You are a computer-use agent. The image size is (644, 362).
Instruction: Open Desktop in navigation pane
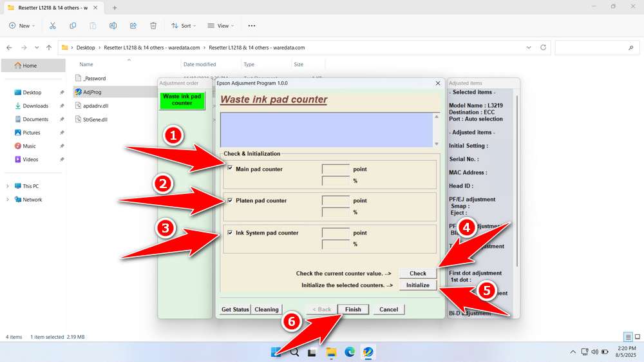point(33,93)
